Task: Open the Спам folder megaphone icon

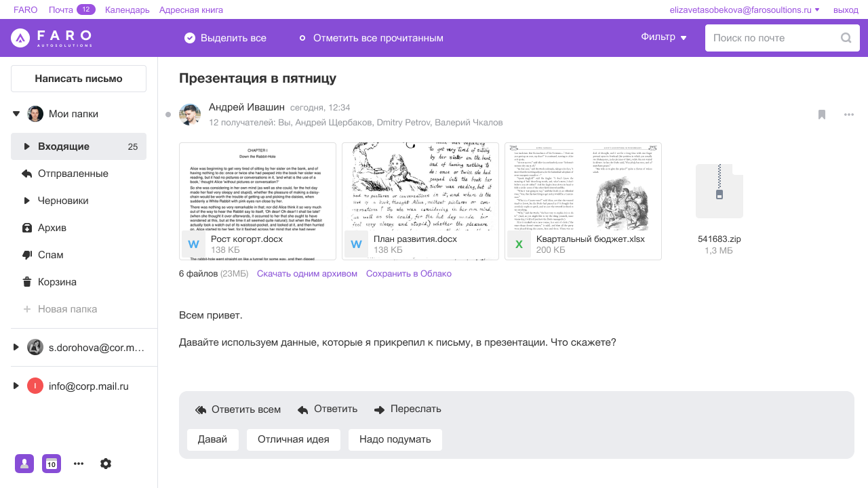Action: tap(27, 255)
